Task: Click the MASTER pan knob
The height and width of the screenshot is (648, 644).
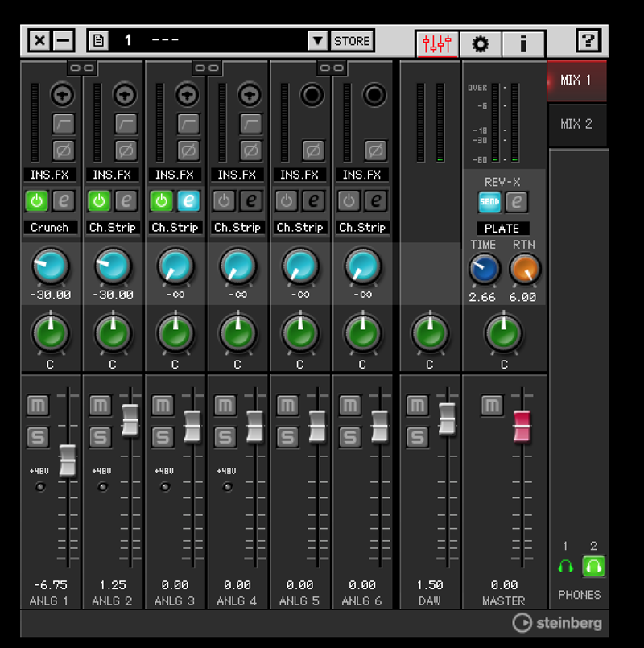Action: [x=503, y=333]
